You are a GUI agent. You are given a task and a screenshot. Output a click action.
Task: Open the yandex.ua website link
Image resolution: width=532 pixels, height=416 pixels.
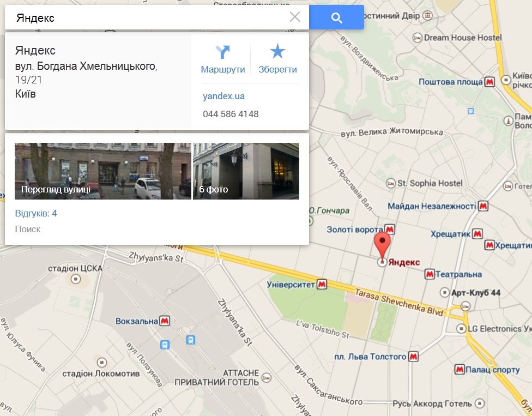click(223, 97)
